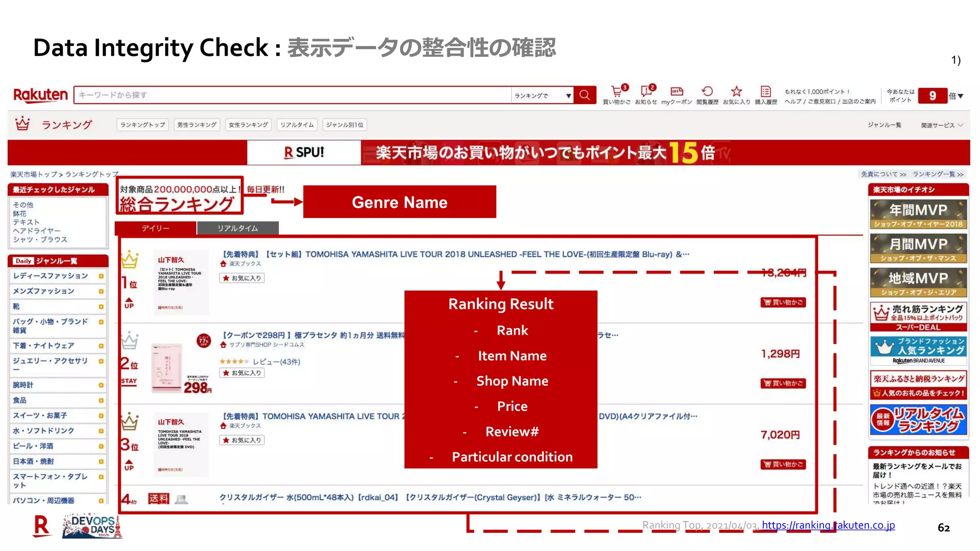The height and width of the screenshot is (551, 980).
Task: Click the 食品 category arrow icon
Action: pyautogui.click(x=101, y=400)
